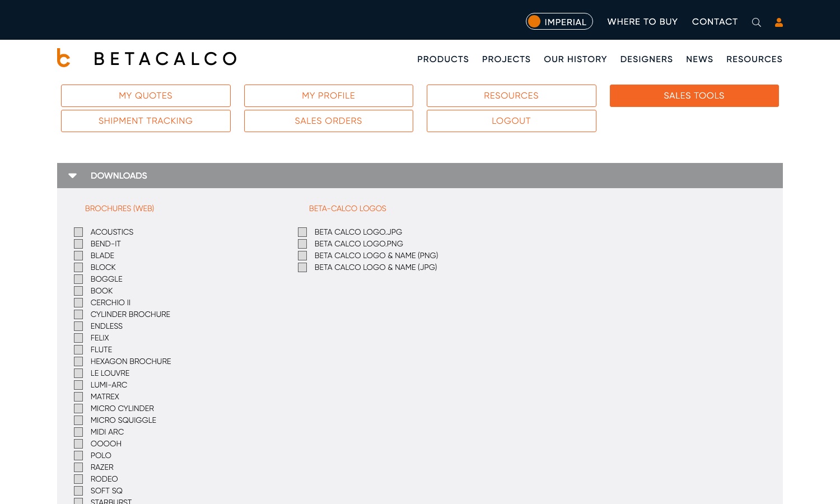Viewport: 840px width, 504px height.
Task: Click the Downloads section title
Action: (x=119, y=175)
